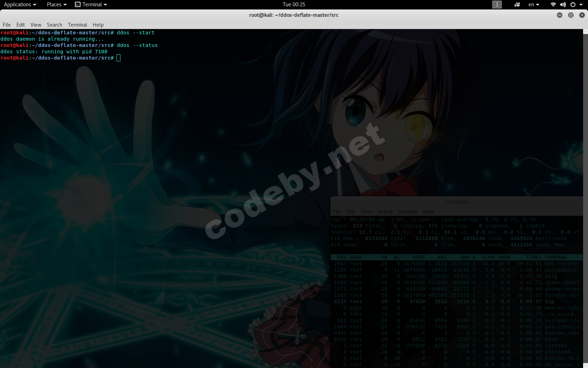Select workspace indicator number 1

click(497, 5)
